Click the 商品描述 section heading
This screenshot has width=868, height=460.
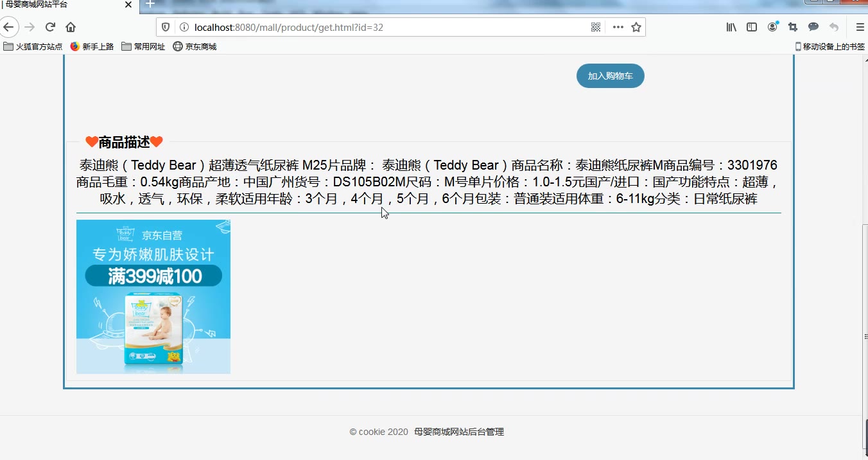(124, 142)
